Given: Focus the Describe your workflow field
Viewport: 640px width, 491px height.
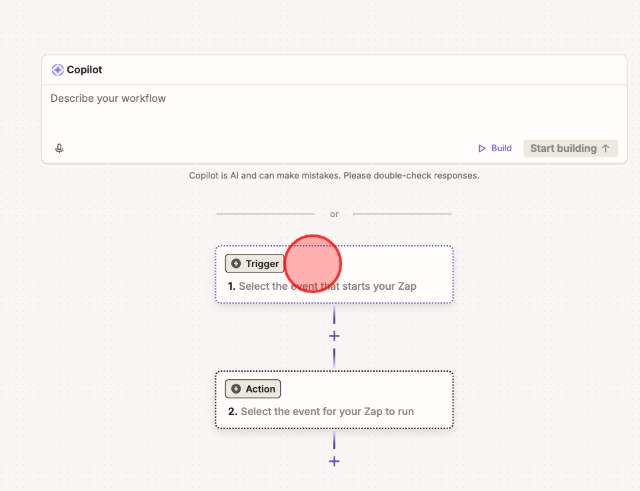Looking at the screenshot, I should (x=334, y=110).
